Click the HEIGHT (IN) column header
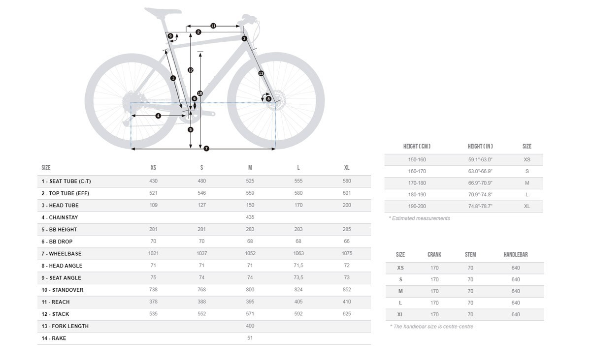This screenshot has width=591, height=364. point(480,147)
